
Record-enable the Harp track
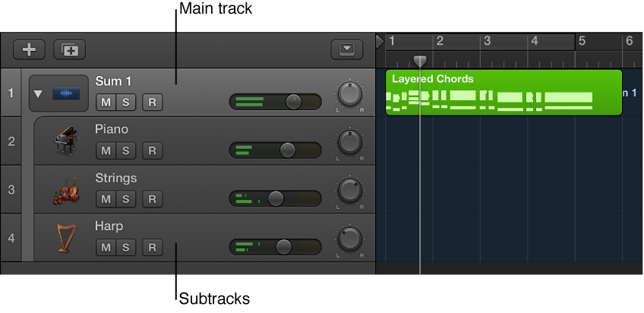coord(153,248)
